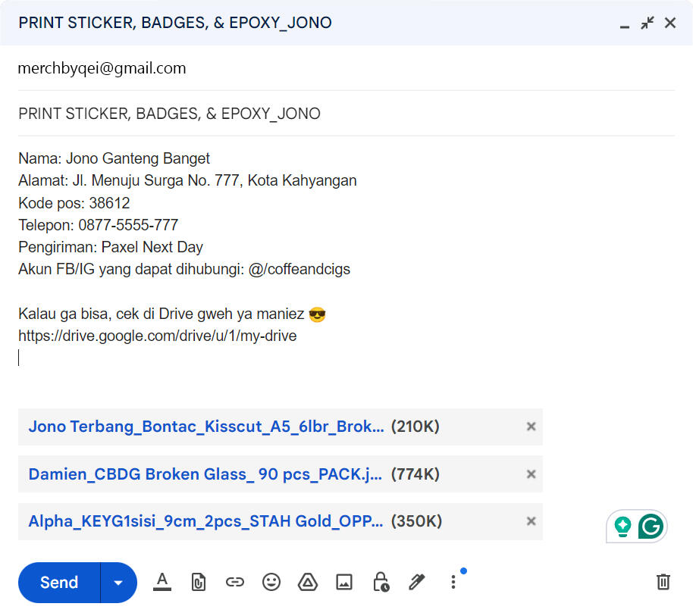Viewport: 693px width, 616px height.
Task: Insert files using Google Drive
Action: [x=307, y=582]
